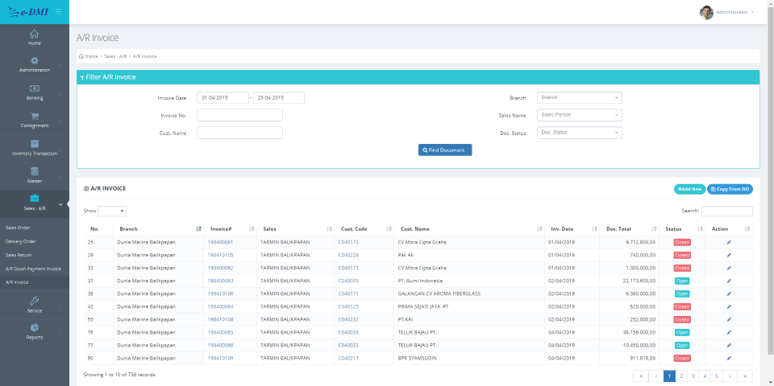Click edit pencil for invoice 190400082
774x386 pixels.
click(x=729, y=268)
